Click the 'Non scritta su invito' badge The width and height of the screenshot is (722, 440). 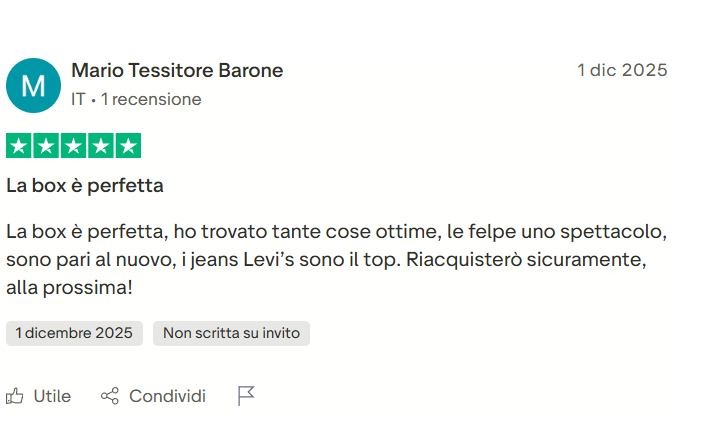pyautogui.click(x=231, y=334)
